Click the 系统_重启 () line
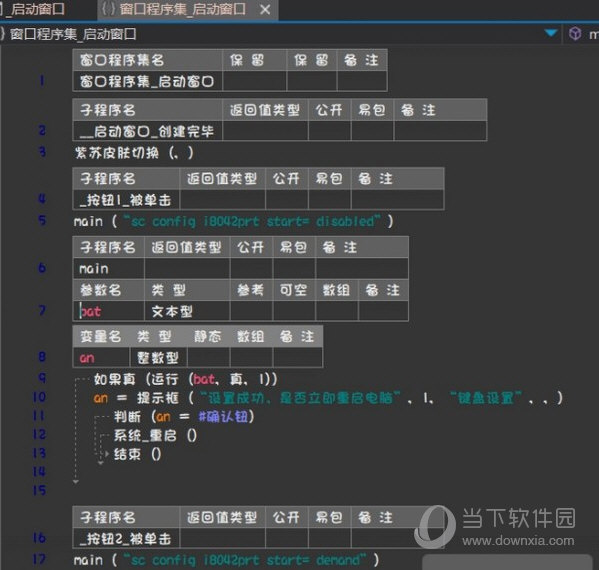Image resolution: width=599 pixels, height=570 pixels. pyautogui.click(x=155, y=435)
